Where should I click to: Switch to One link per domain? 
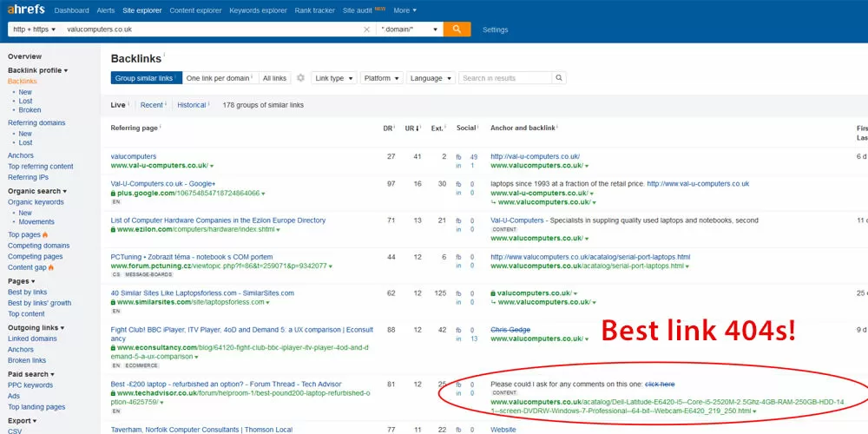click(x=218, y=78)
